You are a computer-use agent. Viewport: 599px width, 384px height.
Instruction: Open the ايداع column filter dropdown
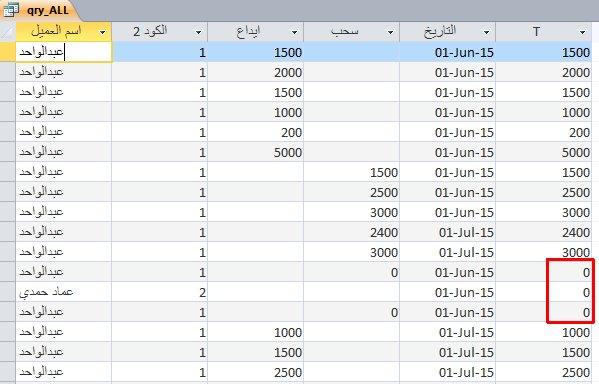(x=295, y=32)
